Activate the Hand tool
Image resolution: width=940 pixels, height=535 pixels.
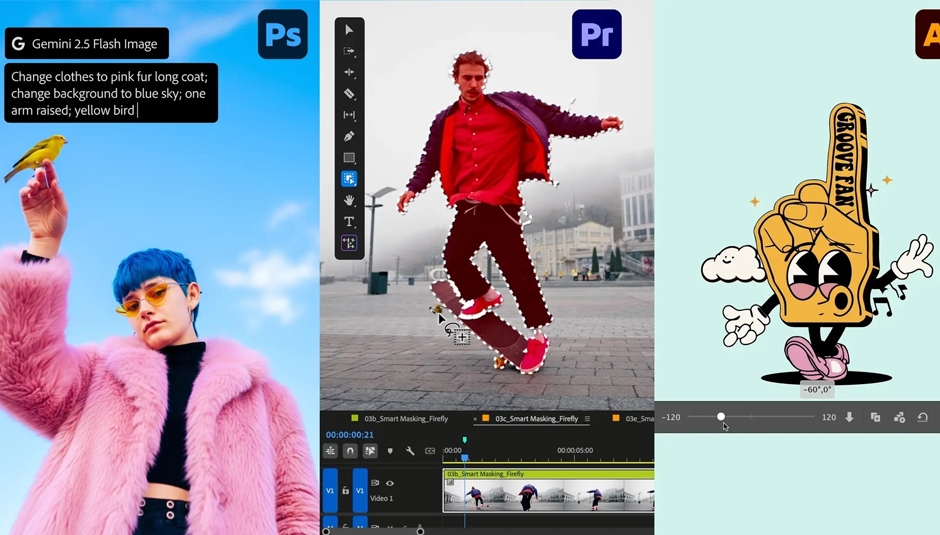[349, 200]
